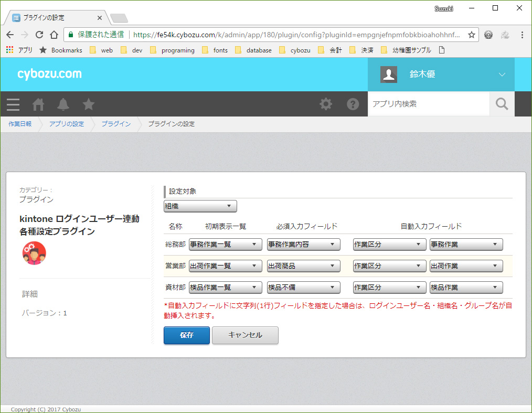Focus the アプリ内検索 search field

[x=429, y=104]
